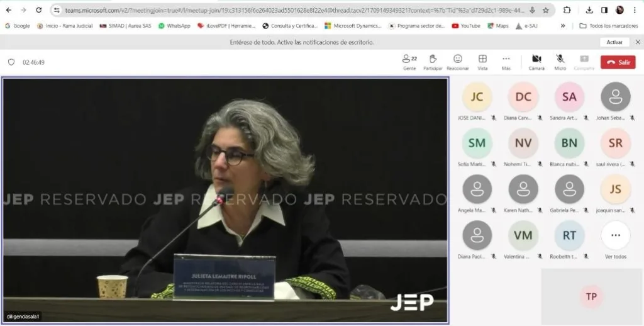
Task: Click Activar for desktop notifications
Action: coord(614,42)
